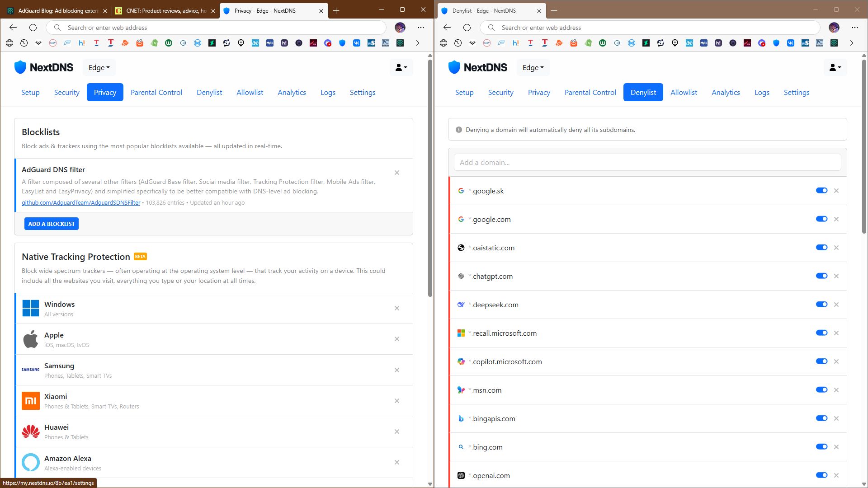Open new tab in right browser window

click(554, 10)
